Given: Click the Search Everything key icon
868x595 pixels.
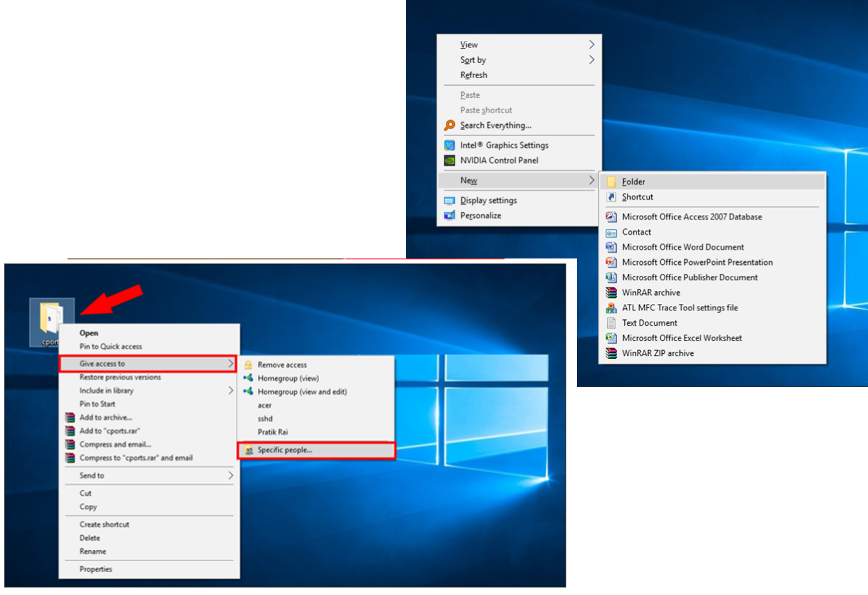Looking at the screenshot, I should [449, 125].
